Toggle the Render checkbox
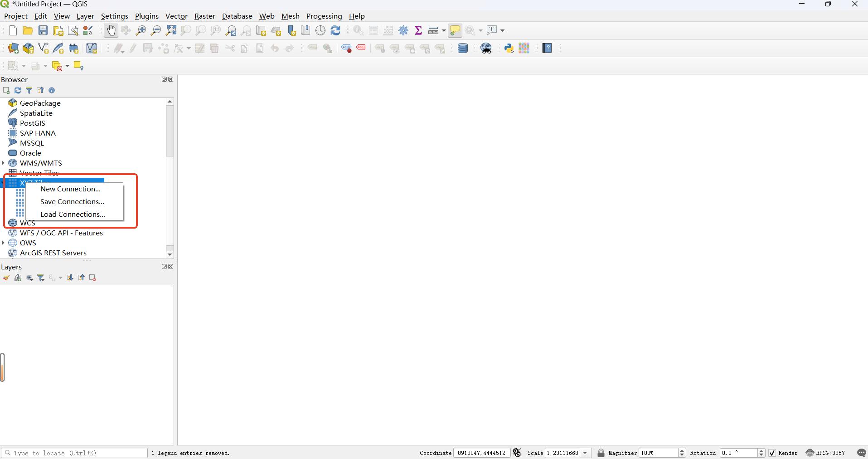868x459 pixels. pyautogui.click(x=772, y=453)
